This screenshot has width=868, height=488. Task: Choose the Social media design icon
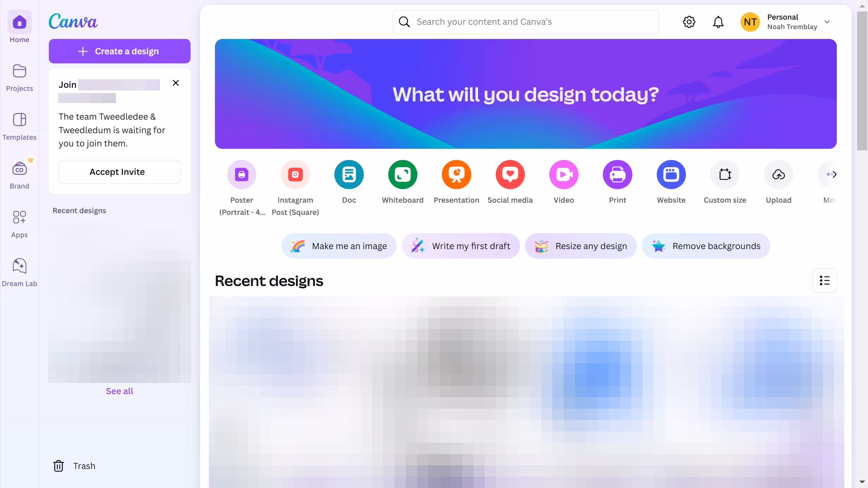click(x=510, y=175)
